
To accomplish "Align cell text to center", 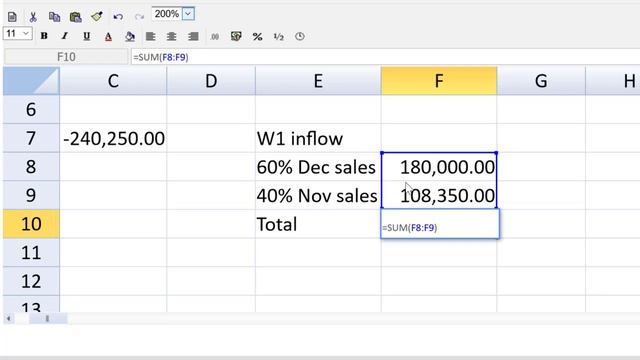I will point(171,36).
